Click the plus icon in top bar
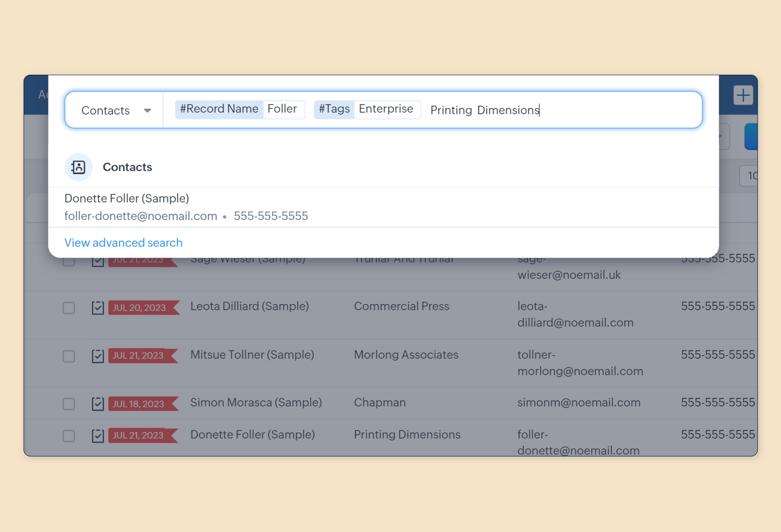 [x=743, y=96]
